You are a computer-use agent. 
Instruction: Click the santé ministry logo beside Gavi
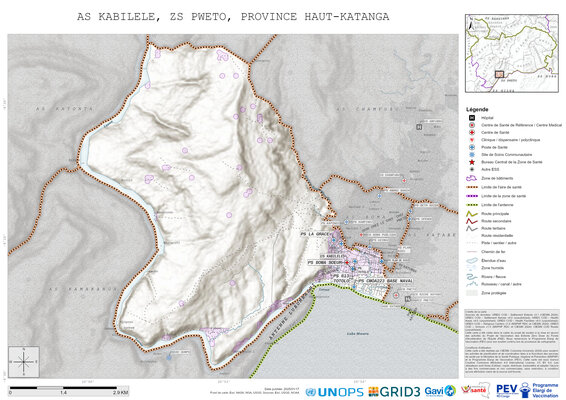coord(475,390)
